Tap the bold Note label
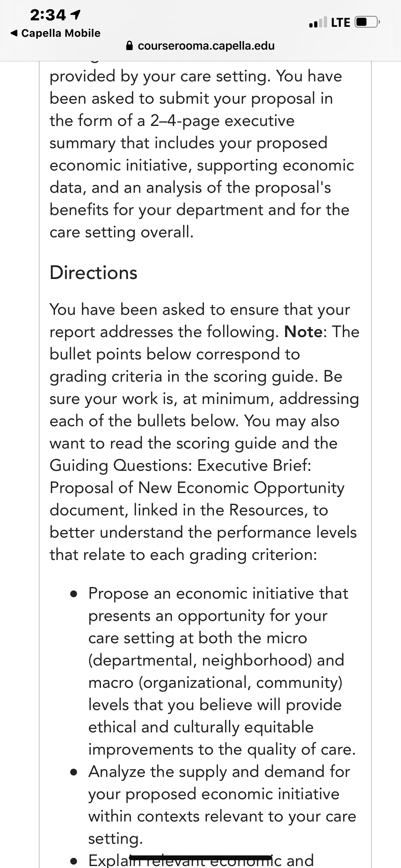Image resolution: width=401 pixels, height=868 pixels. (x=303, y=332)
